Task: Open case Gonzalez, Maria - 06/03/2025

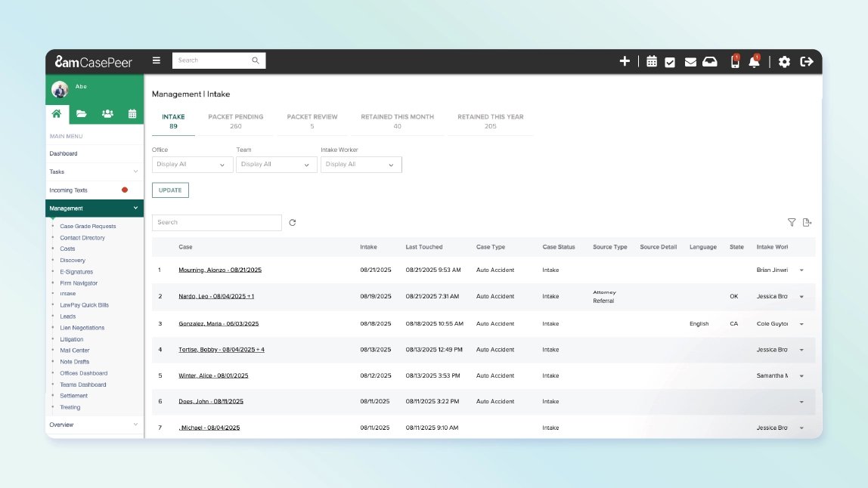Action: [x=219, y=323]
